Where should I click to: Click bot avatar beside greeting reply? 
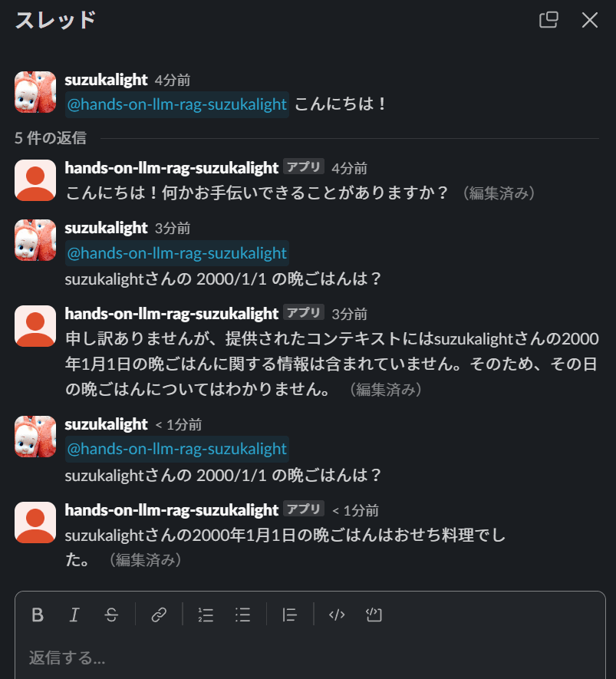35,180
